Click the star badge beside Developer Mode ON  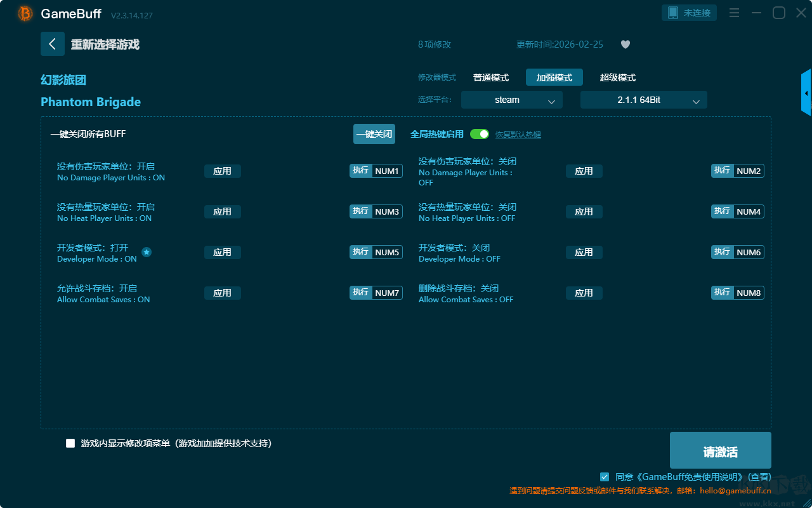coord(147,252)
